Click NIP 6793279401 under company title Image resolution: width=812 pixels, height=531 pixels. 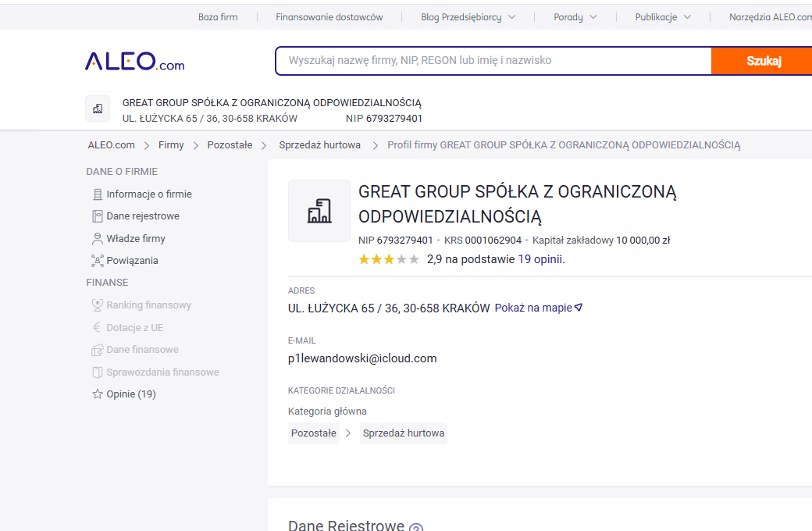[396, 241]
